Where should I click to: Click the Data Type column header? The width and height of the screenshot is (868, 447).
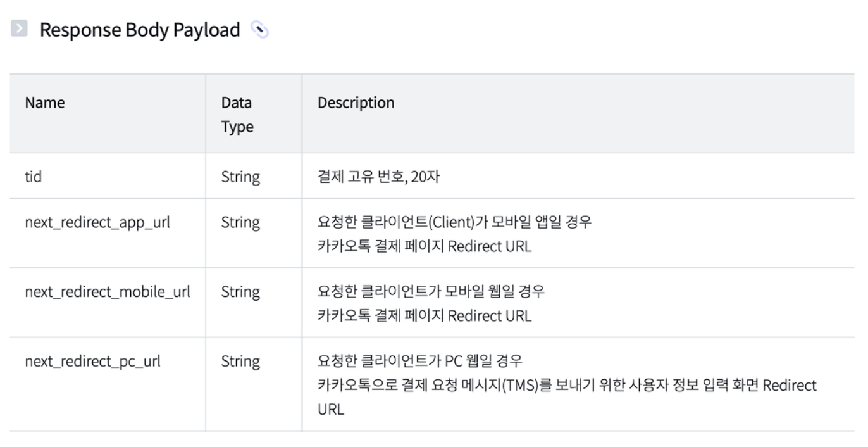tap(237, 115)
